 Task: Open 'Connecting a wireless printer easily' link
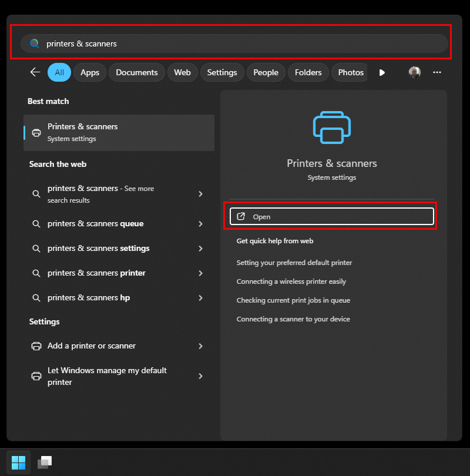(x=291, y=281)
